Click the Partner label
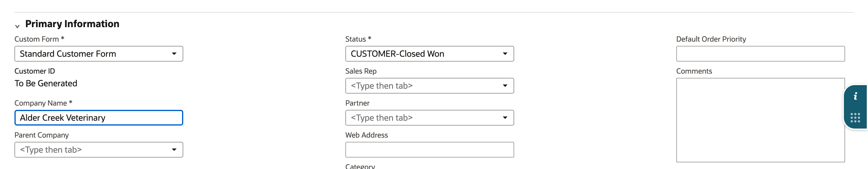 pyautogui.click(x=357, y=103)
